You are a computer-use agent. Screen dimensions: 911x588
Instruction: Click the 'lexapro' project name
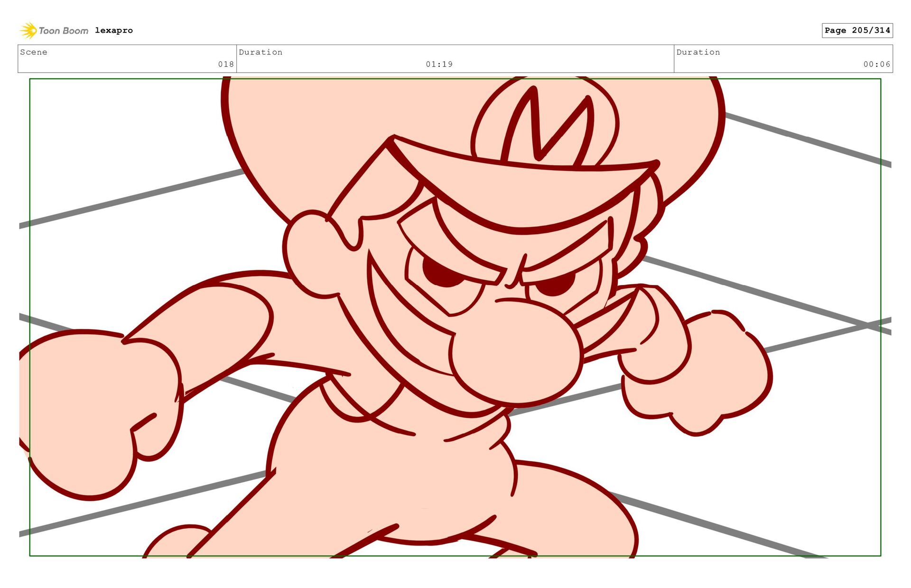click(114, 30)
